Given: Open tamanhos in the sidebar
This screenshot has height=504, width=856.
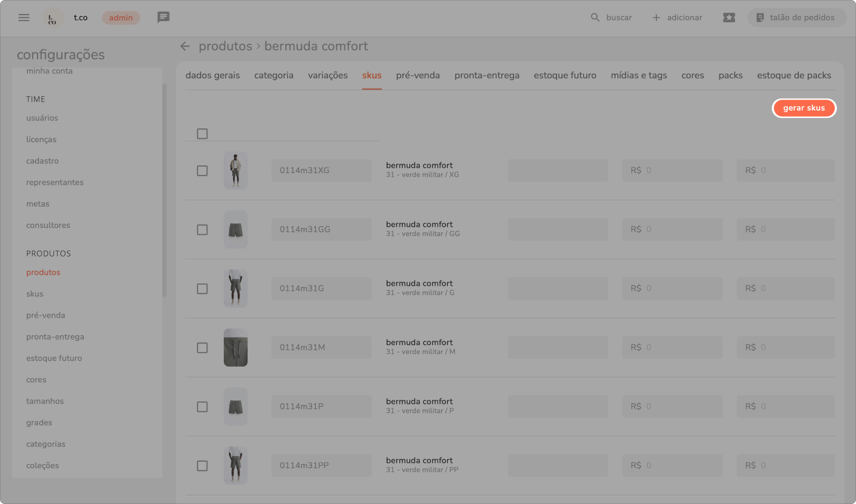Looking at the screenshot, I should 45,401.
